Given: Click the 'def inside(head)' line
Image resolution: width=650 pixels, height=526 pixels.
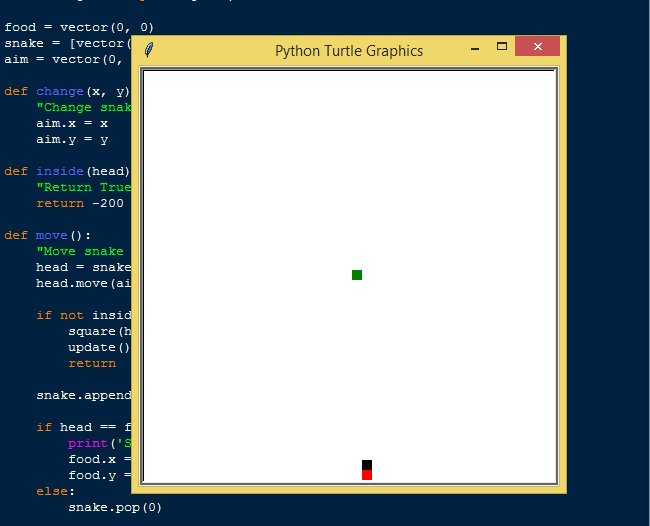Looking at the screenshot, I should pos(67,171).
